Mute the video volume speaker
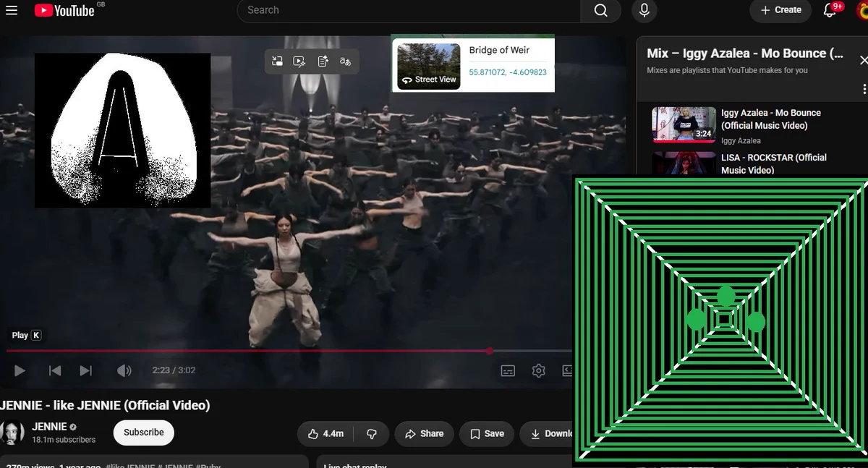 click(124, 370)
